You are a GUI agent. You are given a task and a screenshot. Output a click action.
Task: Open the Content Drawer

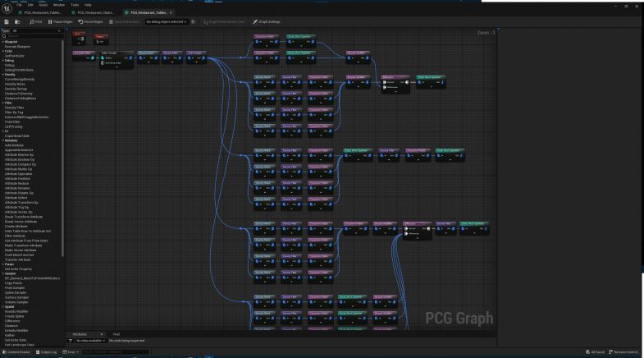16,352
